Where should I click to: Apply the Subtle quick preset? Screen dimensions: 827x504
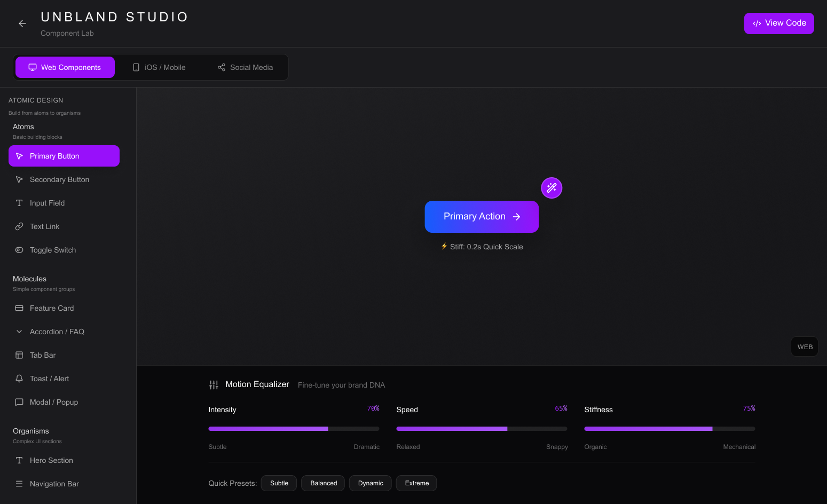(279, 483)
